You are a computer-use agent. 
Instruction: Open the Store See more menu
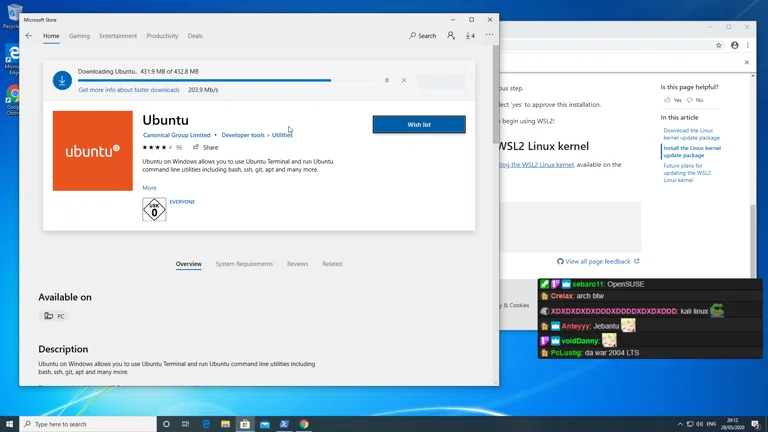click(x=489, y=35)
